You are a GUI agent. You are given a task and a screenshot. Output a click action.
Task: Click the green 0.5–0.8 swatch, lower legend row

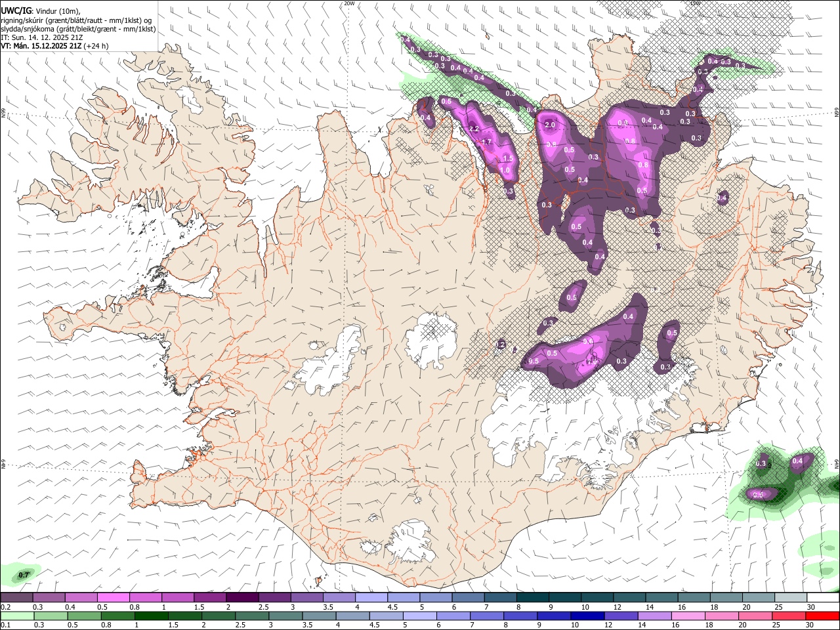point(84,616)
